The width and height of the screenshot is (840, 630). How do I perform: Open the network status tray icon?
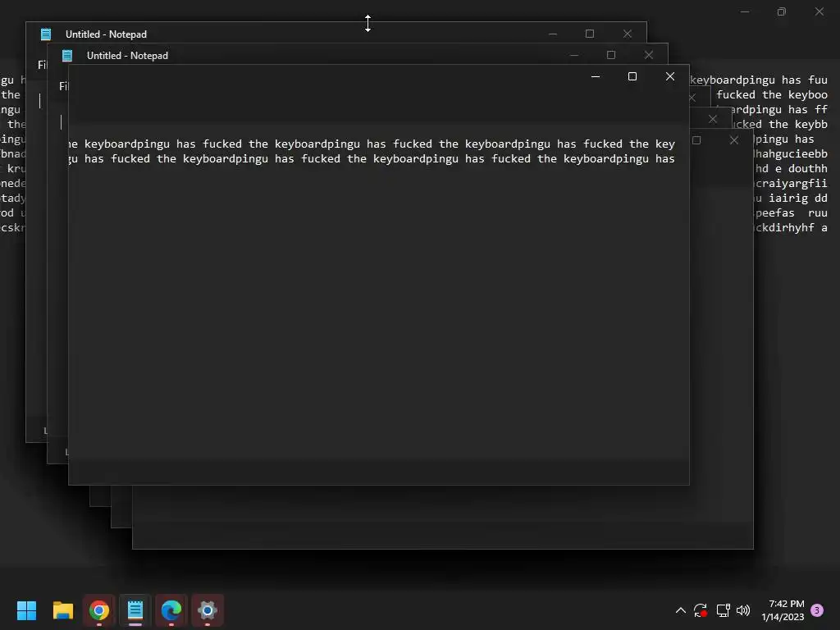(x=724, y=610)
